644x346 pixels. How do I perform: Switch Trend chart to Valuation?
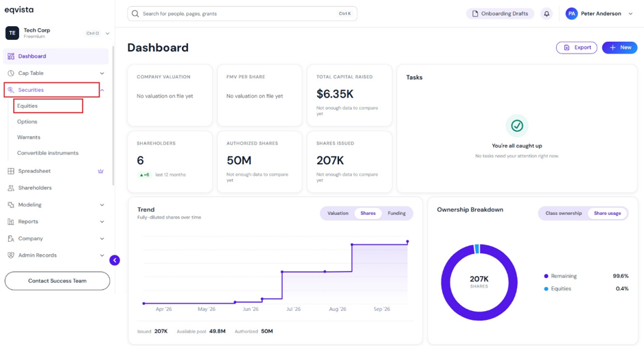click(338, 214)
